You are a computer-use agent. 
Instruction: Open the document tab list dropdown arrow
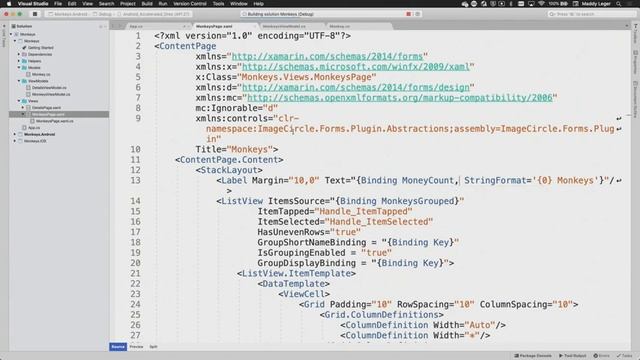point(627,26)
